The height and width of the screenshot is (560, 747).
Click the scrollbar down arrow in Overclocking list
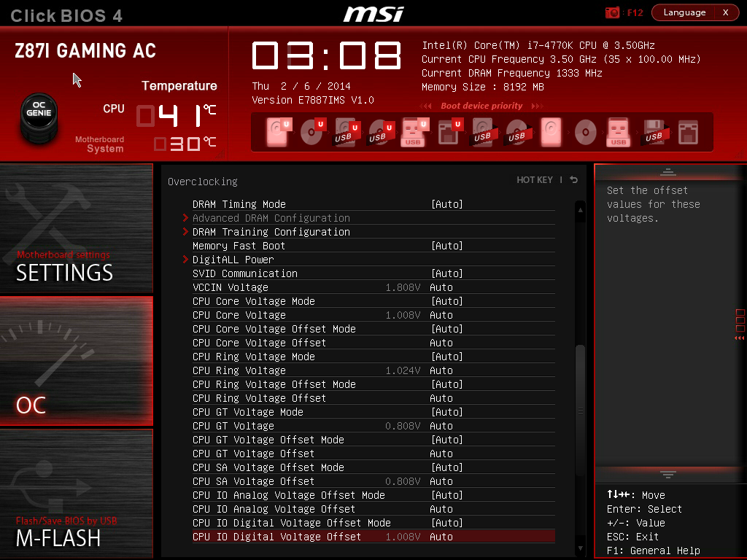pos(580,548)
